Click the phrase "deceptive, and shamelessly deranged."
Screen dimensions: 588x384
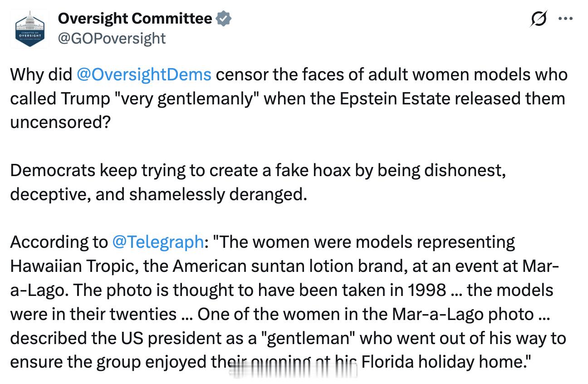coord(158,194)
